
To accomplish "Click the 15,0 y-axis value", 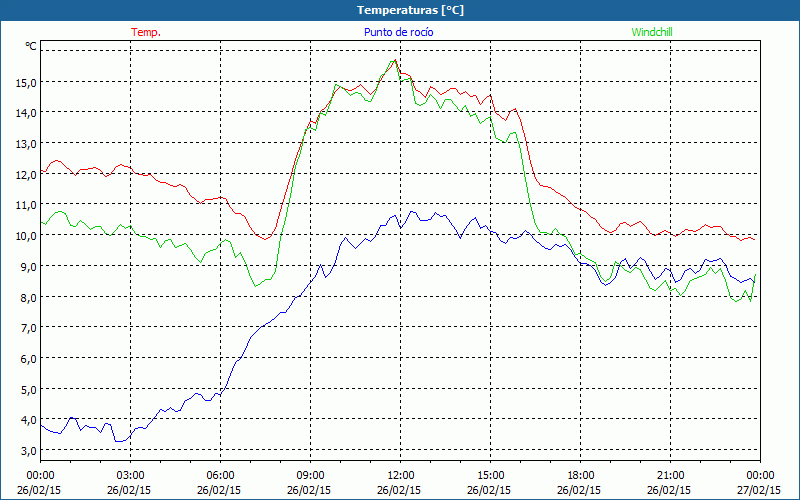I will click(27, 83).
